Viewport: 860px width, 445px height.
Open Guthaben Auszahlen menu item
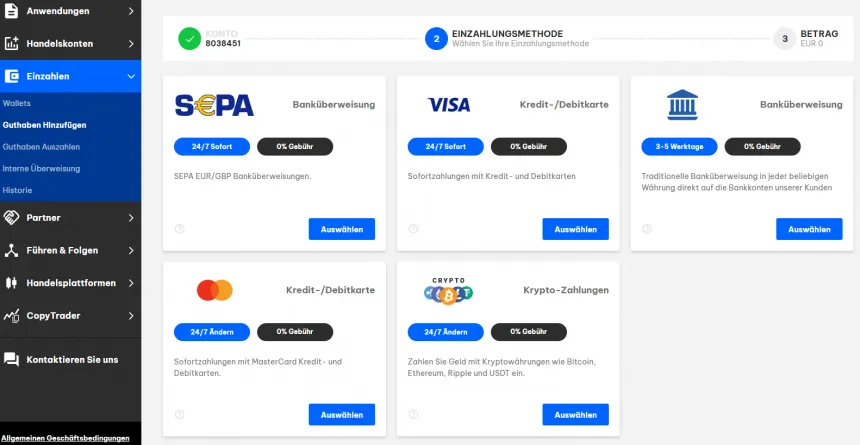point(42,147)
